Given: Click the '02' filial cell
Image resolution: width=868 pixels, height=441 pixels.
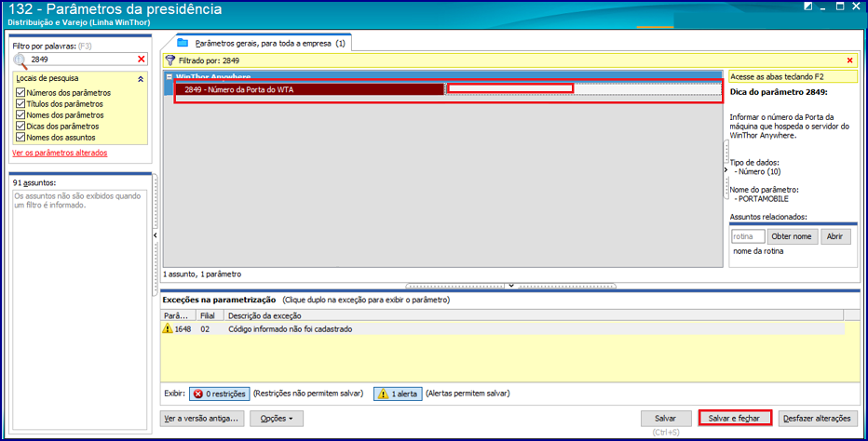Looking at the screenshot, I should [x=206, y=329].
